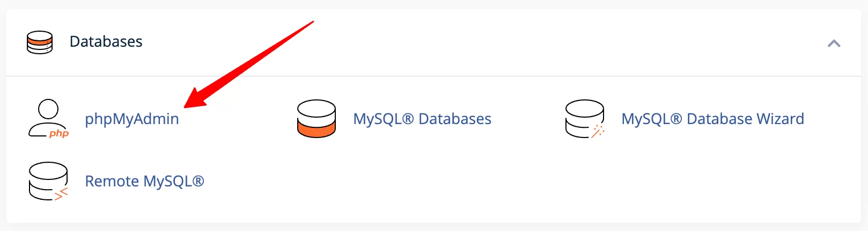Open the phpMyAdmin icon
Screen dimensions: 868x231
pos(48,119)
